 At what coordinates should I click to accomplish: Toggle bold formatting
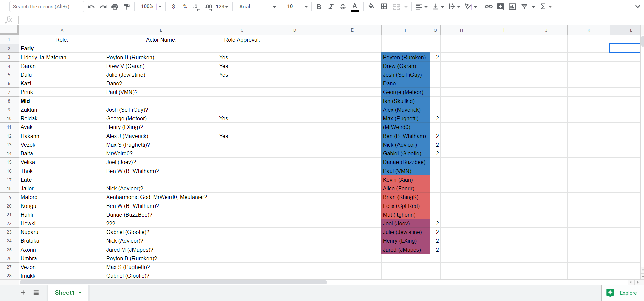319,7
